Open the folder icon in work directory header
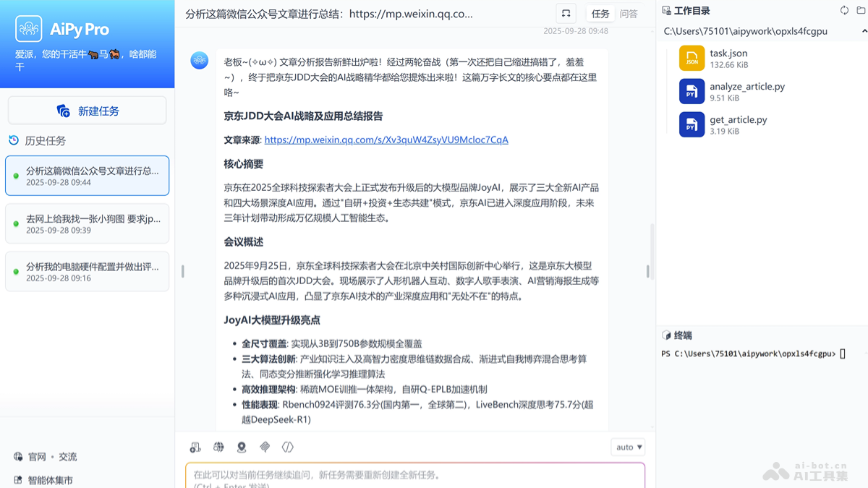Screen dimensions: 868x488 861,11
